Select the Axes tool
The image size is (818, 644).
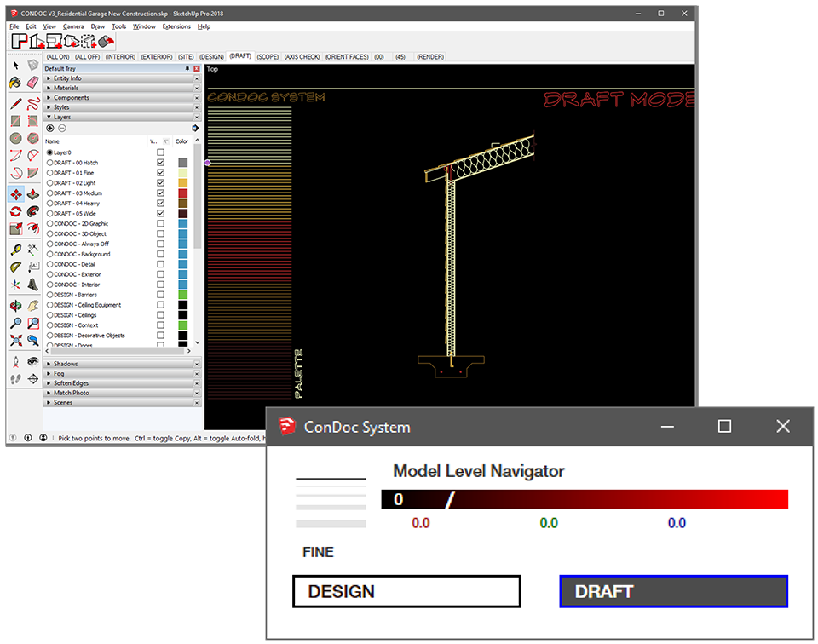point(15,285)
